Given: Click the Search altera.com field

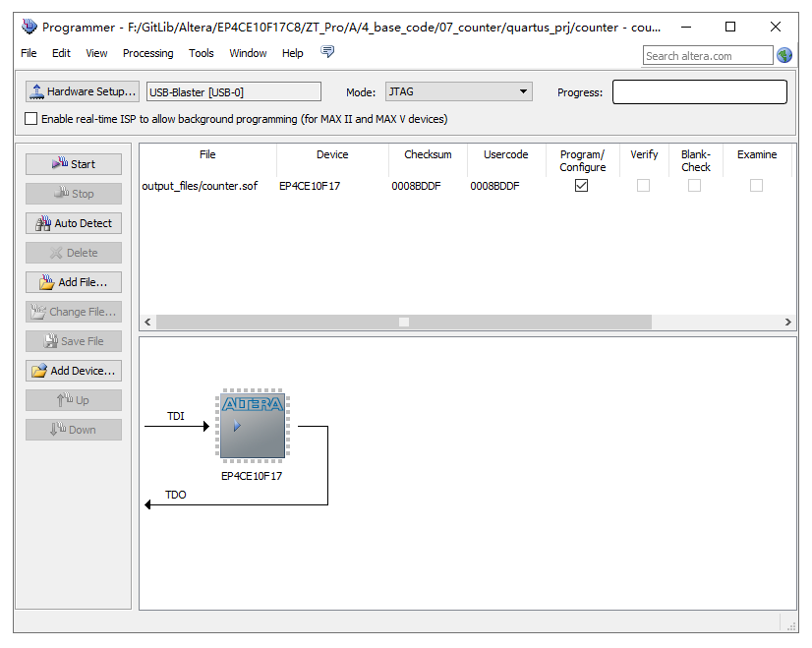Looking at the screenshot, I should tap(708, 55).
